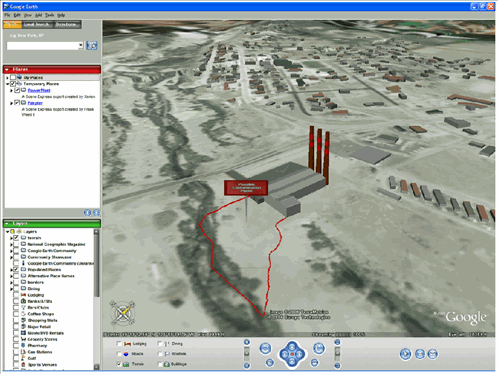Expand the Community Showcase layer node
This screenshot has height=374, width=498.
point(11,257)
